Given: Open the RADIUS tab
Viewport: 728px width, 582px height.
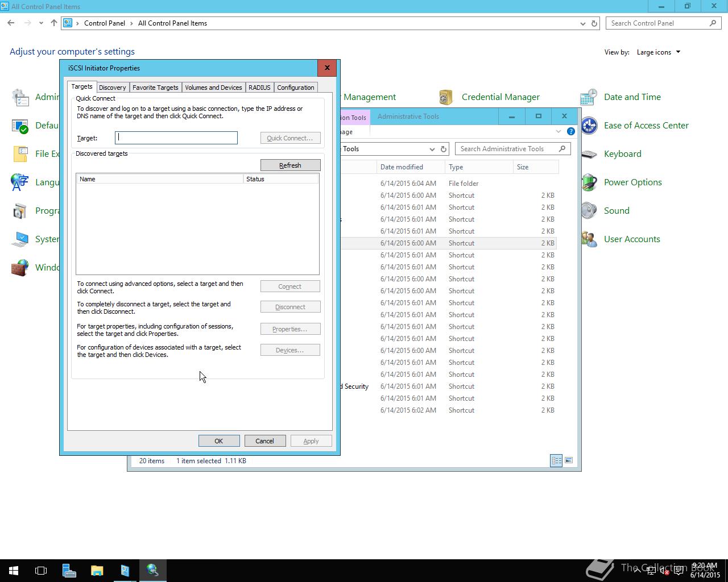Looking at the screenshot, I should [x=259, y=88].
